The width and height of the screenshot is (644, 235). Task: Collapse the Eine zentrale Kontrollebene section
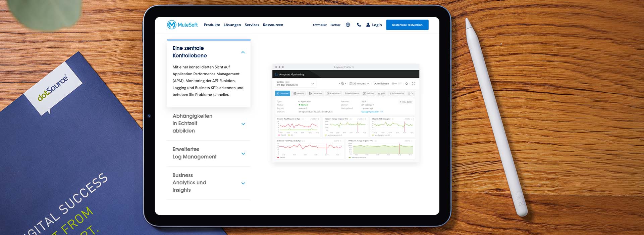pos(243,52)
